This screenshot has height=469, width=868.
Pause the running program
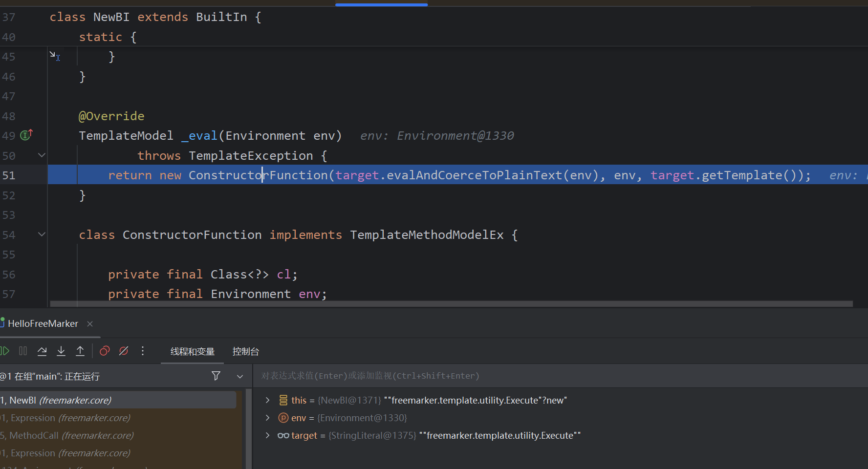click(x=23, y=351)
